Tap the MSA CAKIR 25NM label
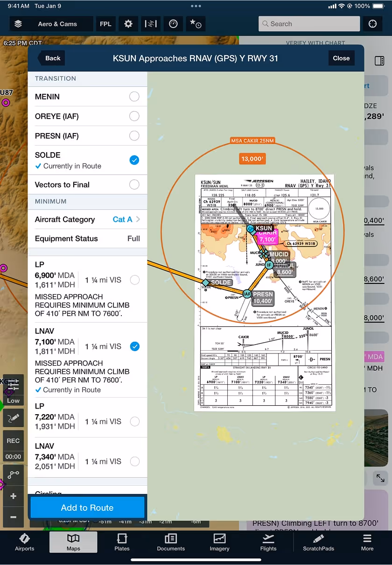The height and width of the screenshot is (565, 392). (x=252, y=140)
